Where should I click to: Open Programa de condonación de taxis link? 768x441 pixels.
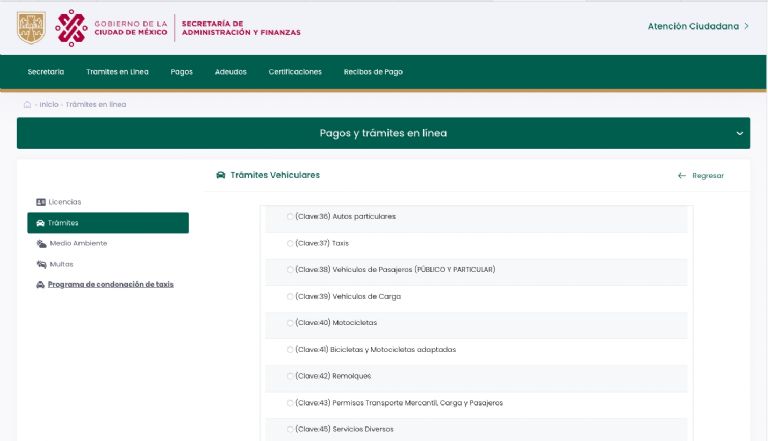(x=110, y=284)
